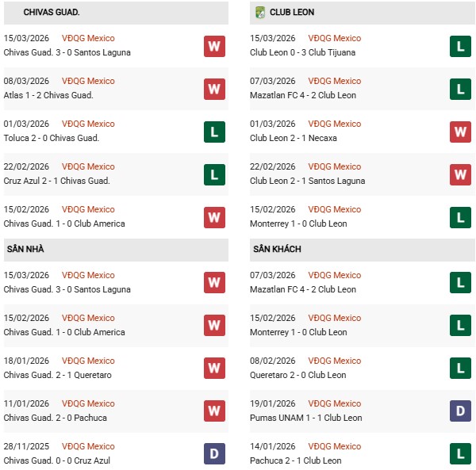Follow the VĐQG Mexico link dated 28/11/2025
Image resolution: width=476 pixels, height=470 pixels.
click(89, 446)
